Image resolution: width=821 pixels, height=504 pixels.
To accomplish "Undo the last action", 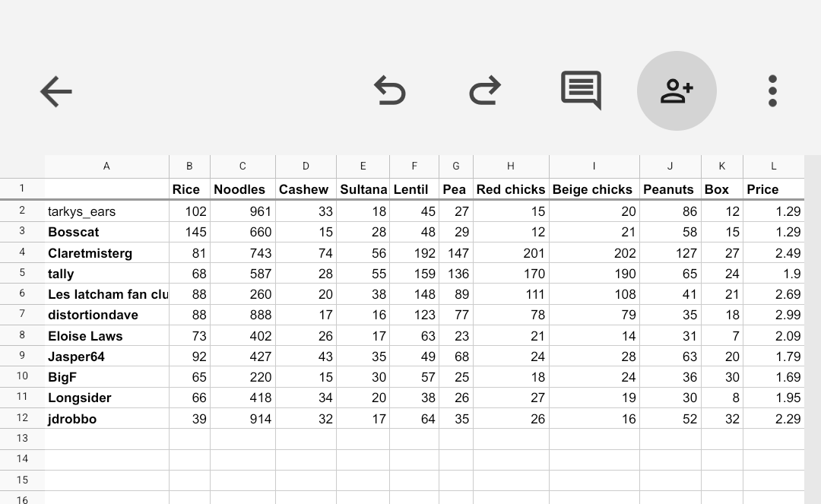I will (390, 90).
